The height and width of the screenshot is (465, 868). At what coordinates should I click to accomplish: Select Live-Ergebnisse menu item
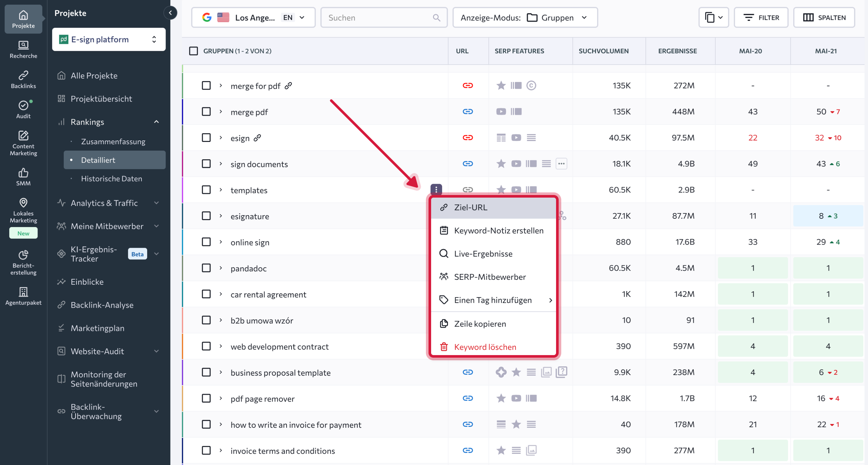click(494, 254)
